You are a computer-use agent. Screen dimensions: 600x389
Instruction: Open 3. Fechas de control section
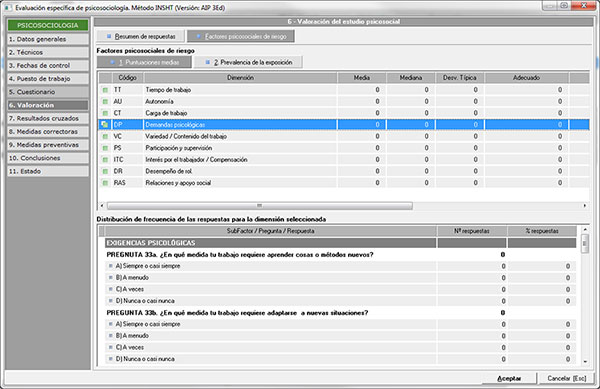pyautogui.click(x=48, y=65)
